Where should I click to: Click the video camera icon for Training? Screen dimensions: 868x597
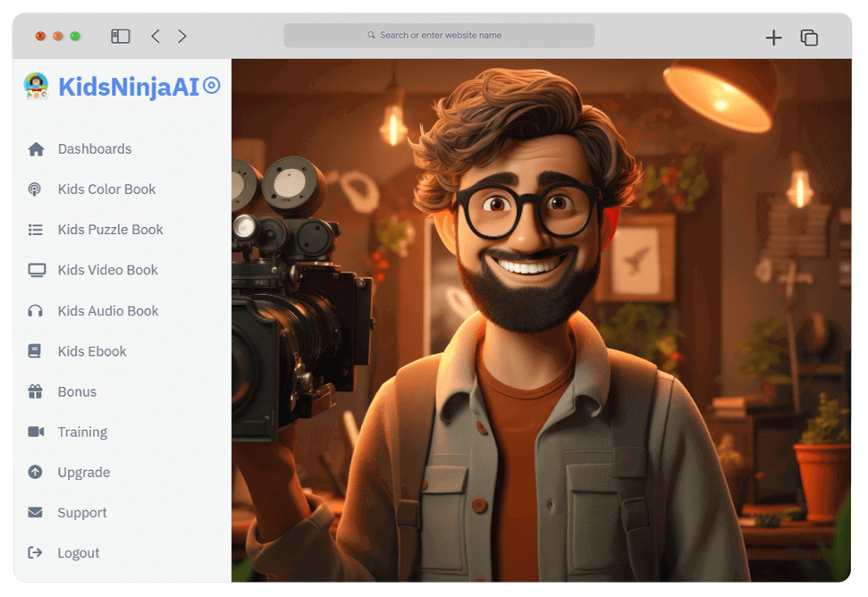point(36,432)
